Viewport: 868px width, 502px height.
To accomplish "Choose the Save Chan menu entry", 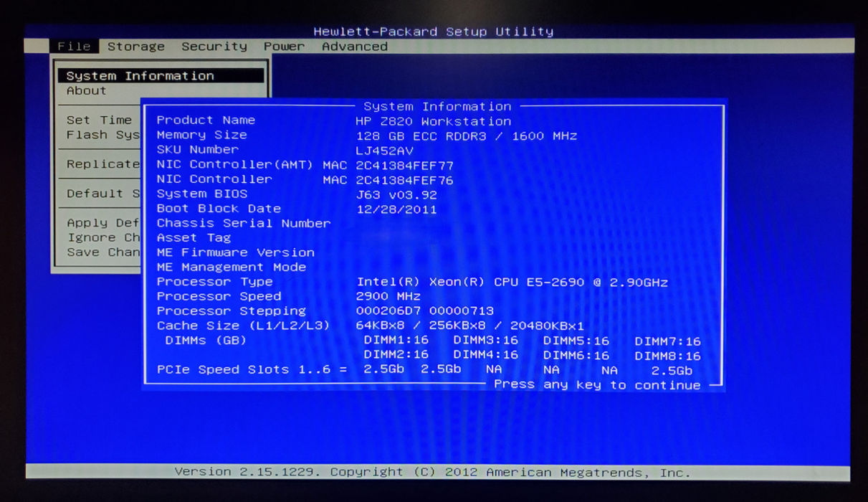I will pos(104,252).
